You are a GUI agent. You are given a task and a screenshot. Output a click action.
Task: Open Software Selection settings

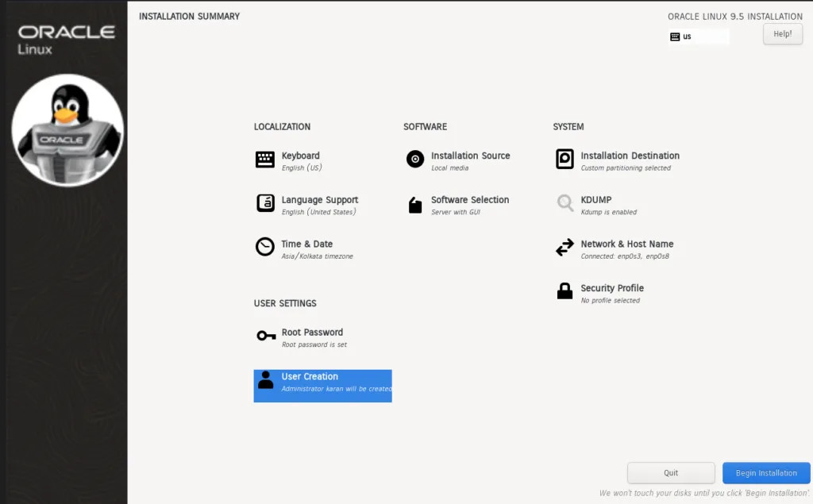click(x=470, y=200)
